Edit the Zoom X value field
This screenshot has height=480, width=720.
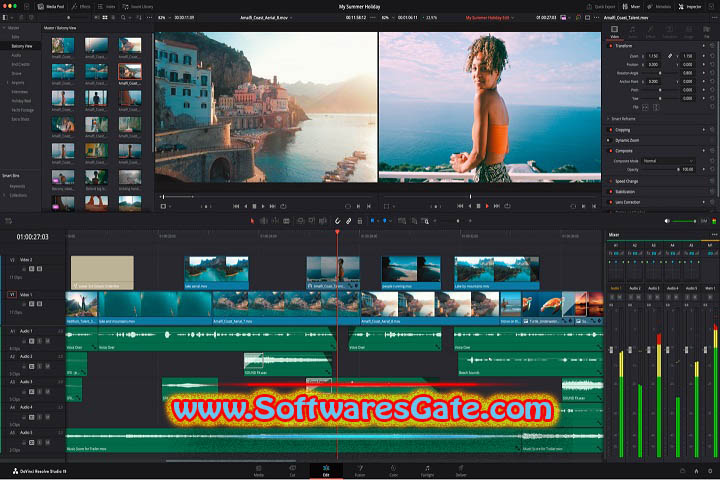653,56
